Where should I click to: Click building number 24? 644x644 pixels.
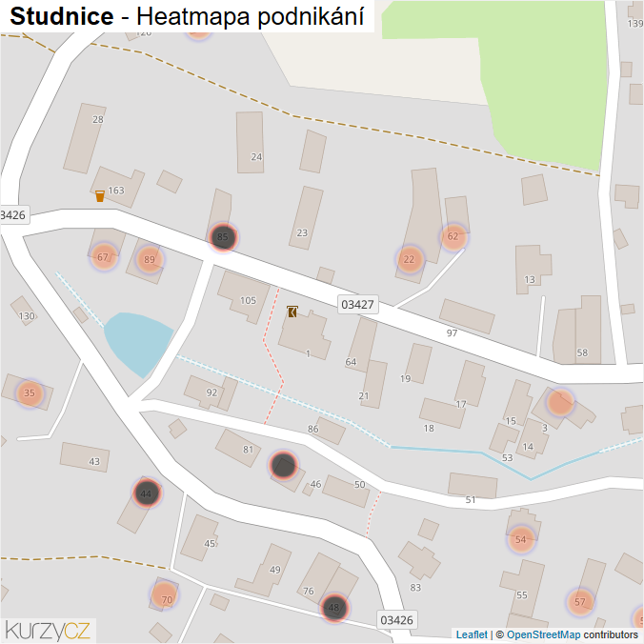click(x=256, y=157)
